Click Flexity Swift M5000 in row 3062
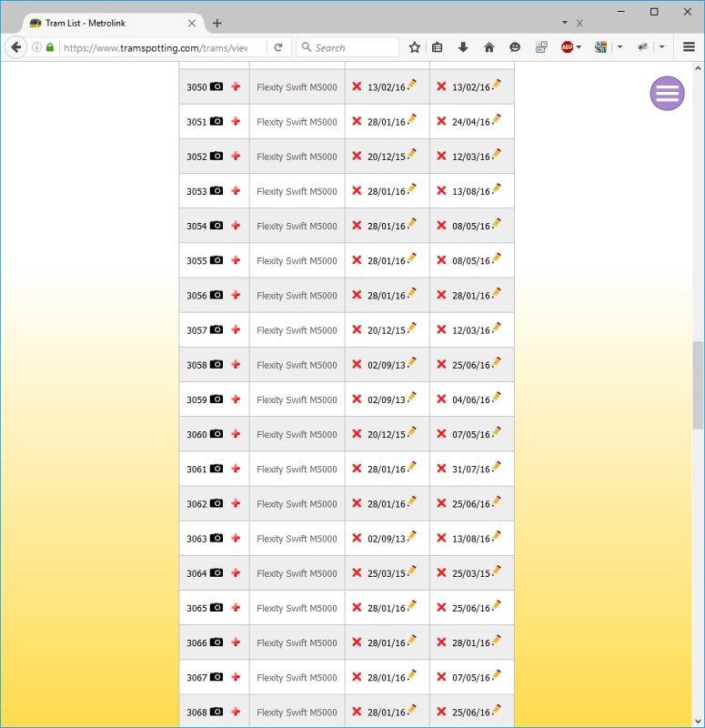This screenshot has height=728, width=705. (297, 504)
